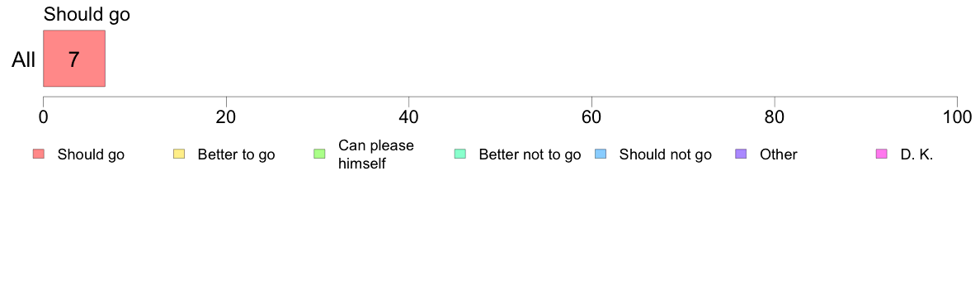Click the 40 axis tick label
Screen dimensions: 980x304
(x=409, y=117)
